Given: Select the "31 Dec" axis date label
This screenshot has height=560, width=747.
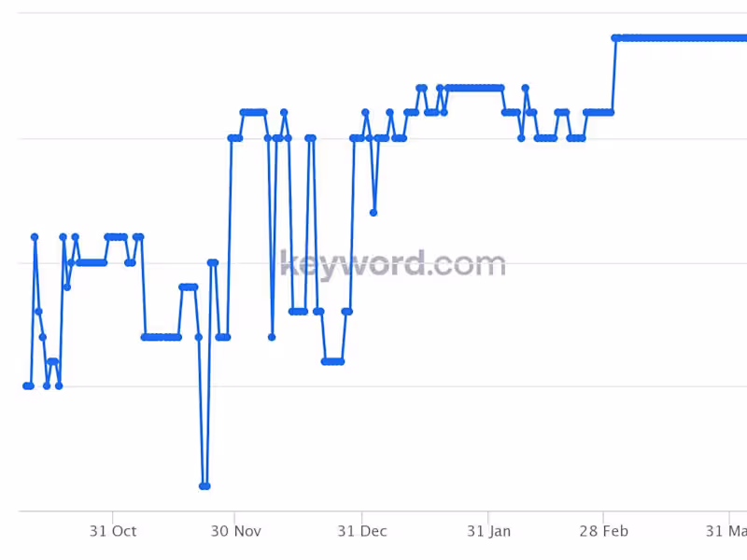Looking at the screenshot, I should tap(361, 531).
